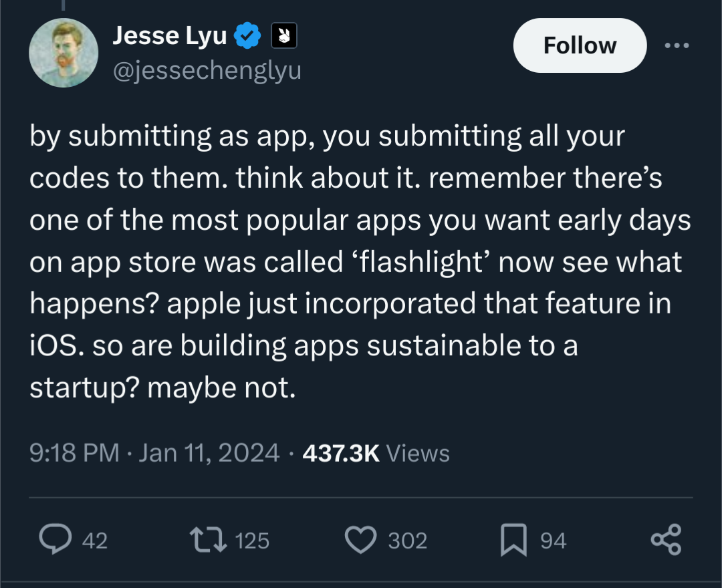Open the @jessechenglyu handle link
The image size is (722, 588).
[x=207, y=70]
